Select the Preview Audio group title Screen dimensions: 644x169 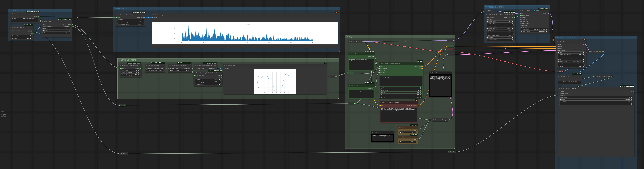[x=121, y=8]
